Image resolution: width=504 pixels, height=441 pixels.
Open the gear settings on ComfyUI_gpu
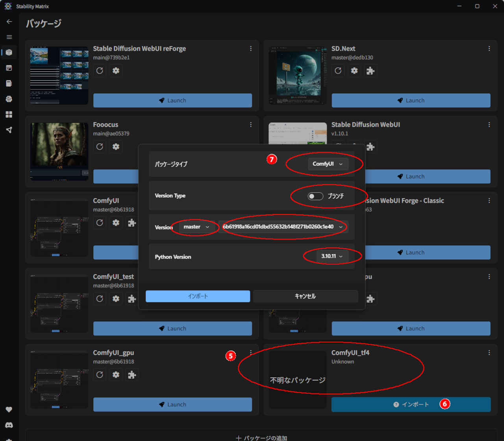[x=116, y=374]
